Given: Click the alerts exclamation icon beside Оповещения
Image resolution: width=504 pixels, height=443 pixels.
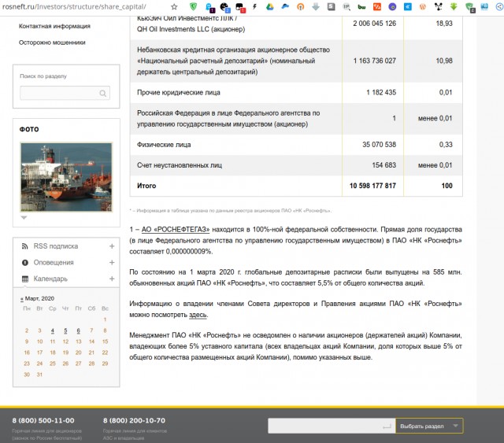Looking at the screenshot, I should (x=24, y=263).
